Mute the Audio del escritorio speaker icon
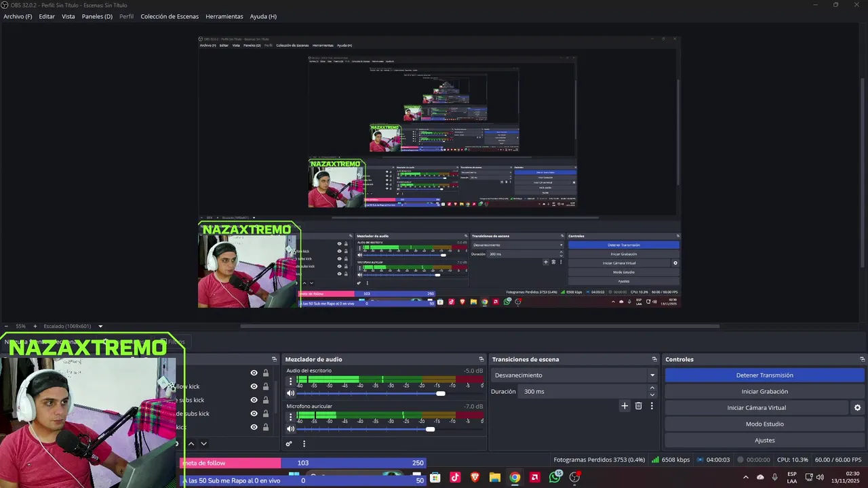The image size is (868, 488). tap(291, 393)
